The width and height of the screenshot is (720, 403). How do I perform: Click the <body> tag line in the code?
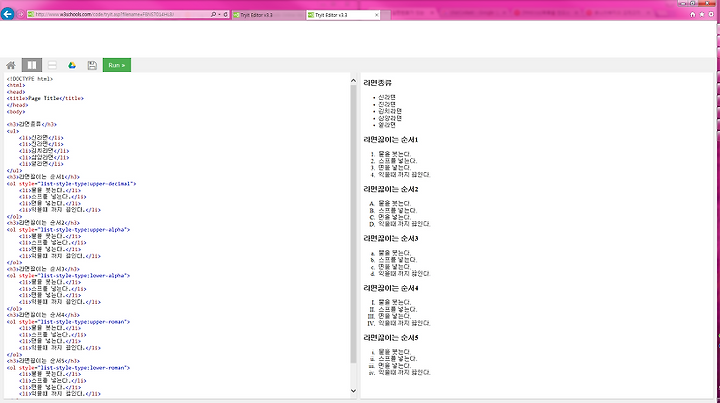coord(16,112)
